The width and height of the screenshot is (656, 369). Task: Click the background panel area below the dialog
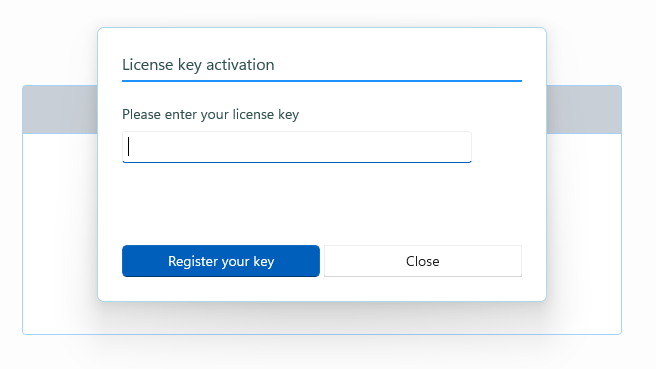pos(322,318)
